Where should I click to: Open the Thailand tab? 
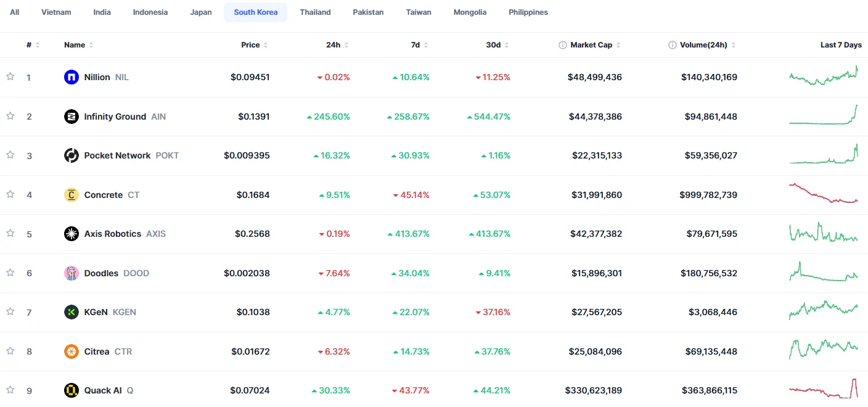[316, 12]
